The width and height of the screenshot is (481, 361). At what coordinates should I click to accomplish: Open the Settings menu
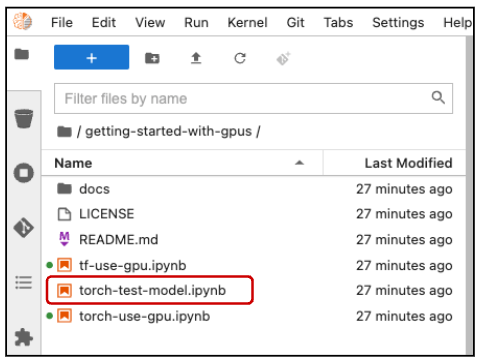[x=398, y=23]
